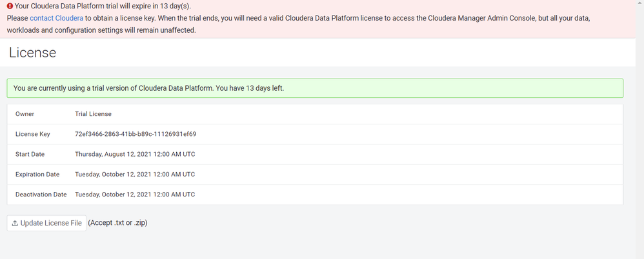This screenshot has height=259, width=644.
Task: Click the Update License File button
Action: pyautogui.click(x=46, y=223)
